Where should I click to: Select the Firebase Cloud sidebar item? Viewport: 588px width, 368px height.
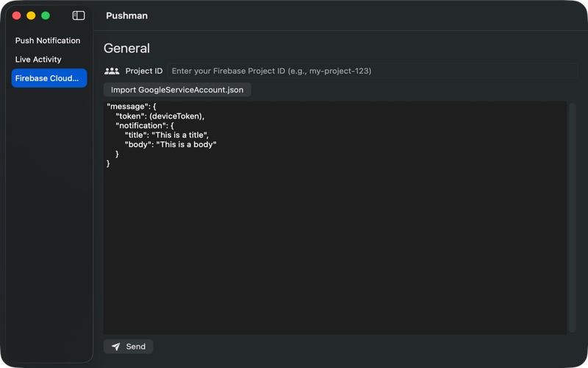(49, 78)
